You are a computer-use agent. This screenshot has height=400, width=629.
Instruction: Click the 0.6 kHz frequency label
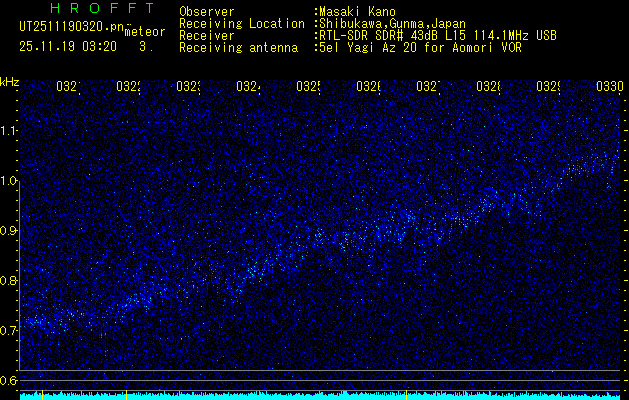[x=9, y=380]
